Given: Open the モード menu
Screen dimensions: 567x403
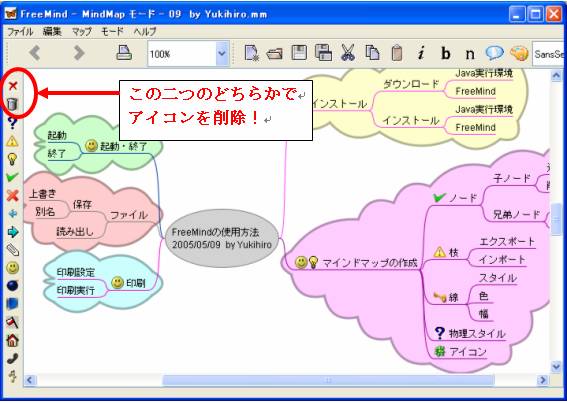Looking at the screenshot, I should point(112,32).
